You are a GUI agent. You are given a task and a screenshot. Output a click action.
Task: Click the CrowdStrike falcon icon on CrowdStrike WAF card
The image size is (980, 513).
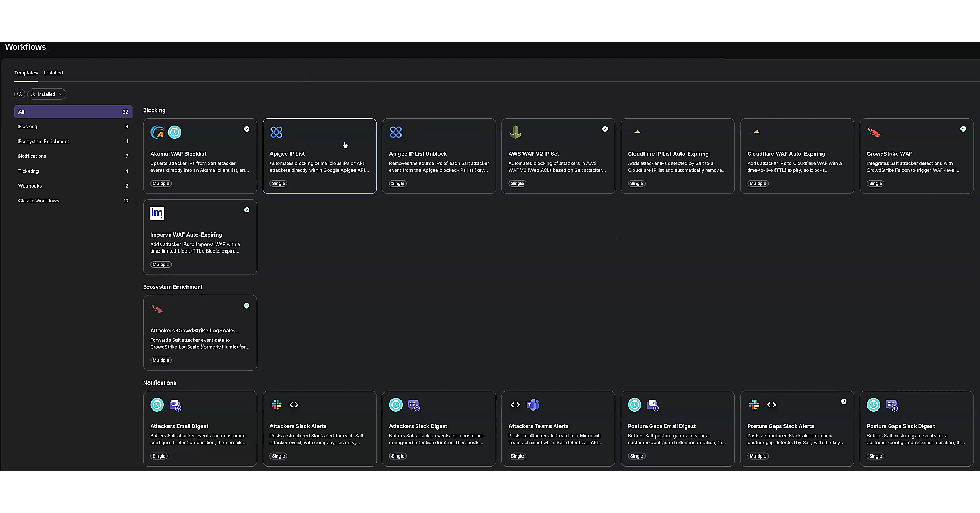tap(873, 132)
